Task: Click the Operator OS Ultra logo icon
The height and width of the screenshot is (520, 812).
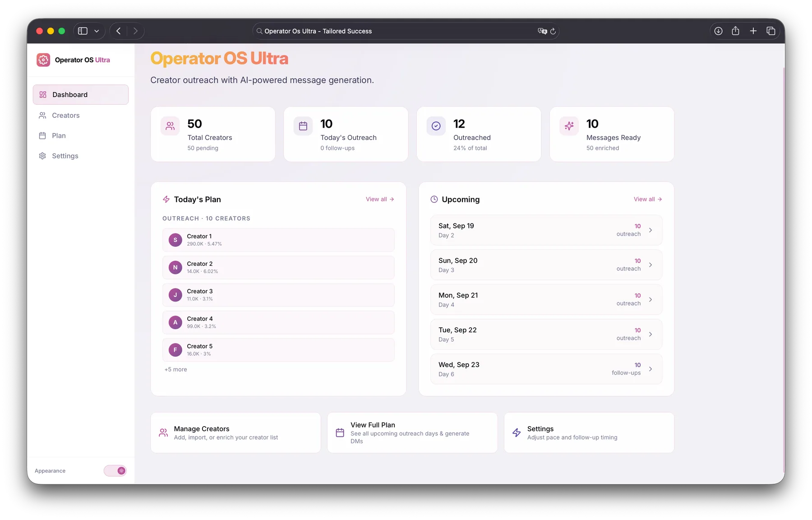Action: (43, 60)
